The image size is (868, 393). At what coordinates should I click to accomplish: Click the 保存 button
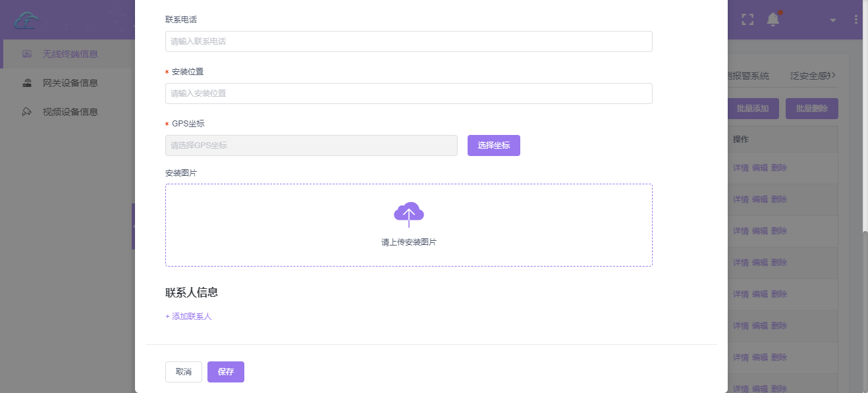pos(226,372)
